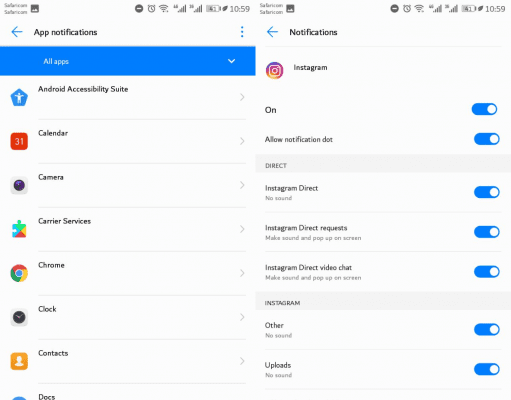Toggle Instagram Direct requests notifications
Viewport: 511px width, 400px height.
pos(487,232)
